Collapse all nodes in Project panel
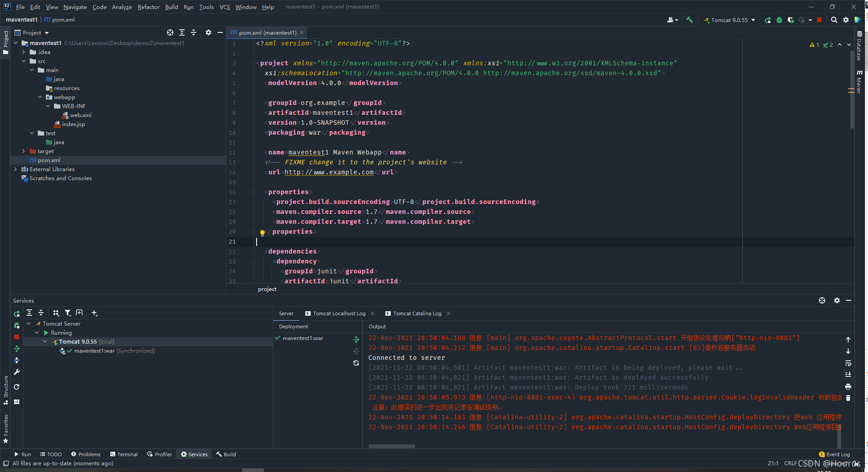The image size is (868, 472). [194, 32]
